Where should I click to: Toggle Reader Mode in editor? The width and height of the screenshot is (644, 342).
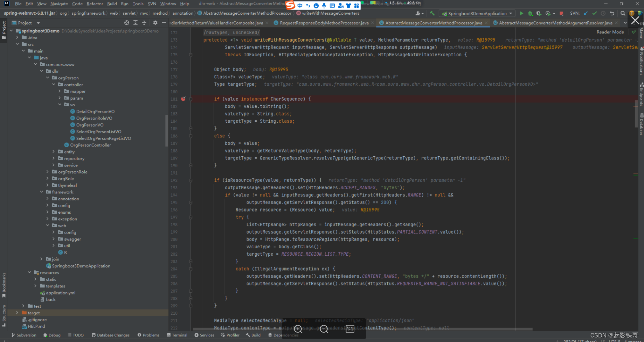[610, 32]
